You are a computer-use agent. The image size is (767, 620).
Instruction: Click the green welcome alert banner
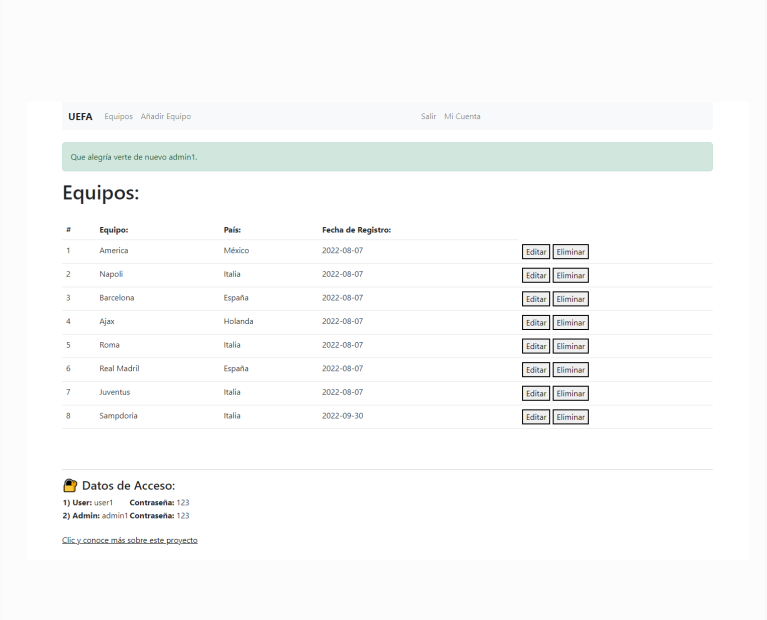[387, 157]
